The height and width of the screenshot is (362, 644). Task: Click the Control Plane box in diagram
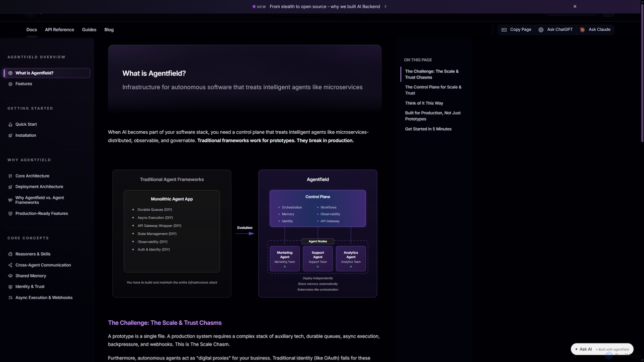click(x=317, y=208)
